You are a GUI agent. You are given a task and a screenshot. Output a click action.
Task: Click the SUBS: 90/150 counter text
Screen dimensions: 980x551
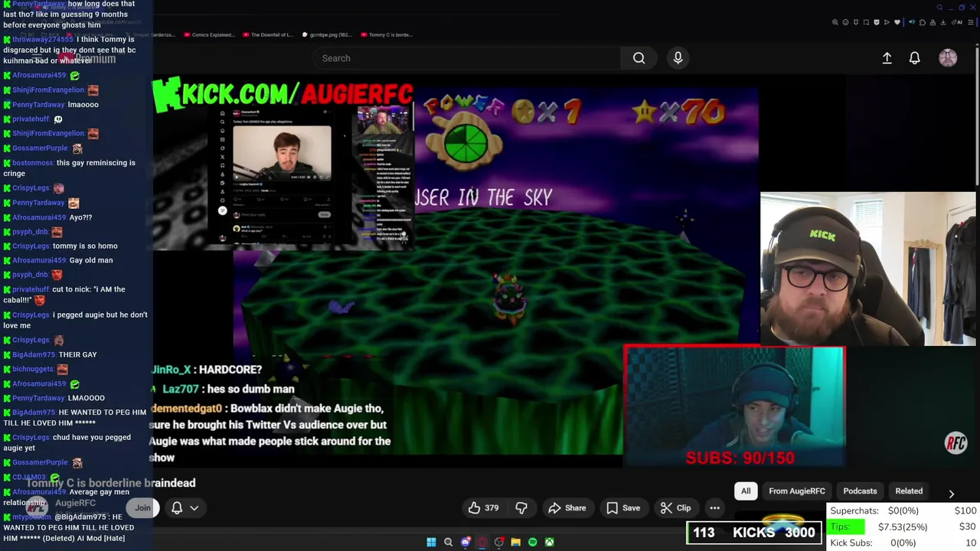(x=740, y=458)
